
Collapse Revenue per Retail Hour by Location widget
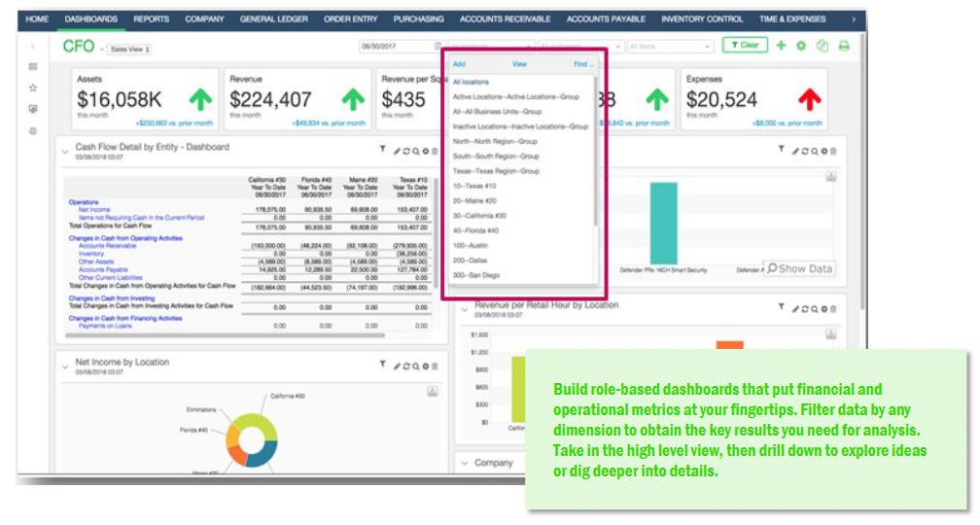coord(465,309)
